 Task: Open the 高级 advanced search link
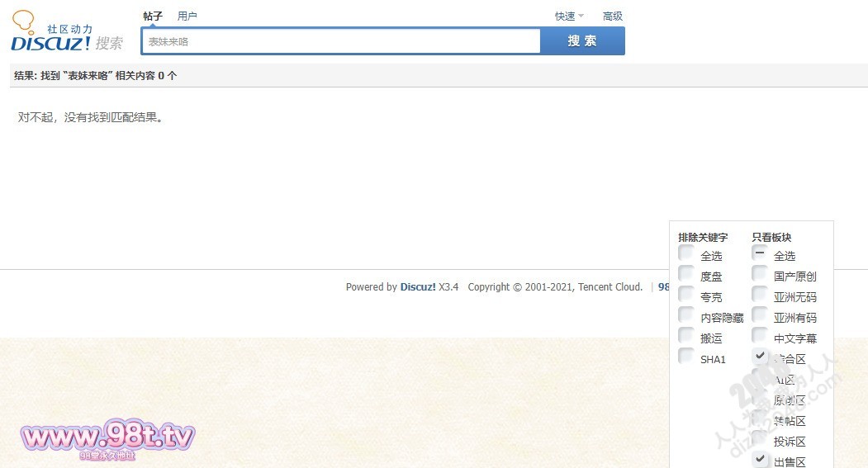tap(612, 16)
